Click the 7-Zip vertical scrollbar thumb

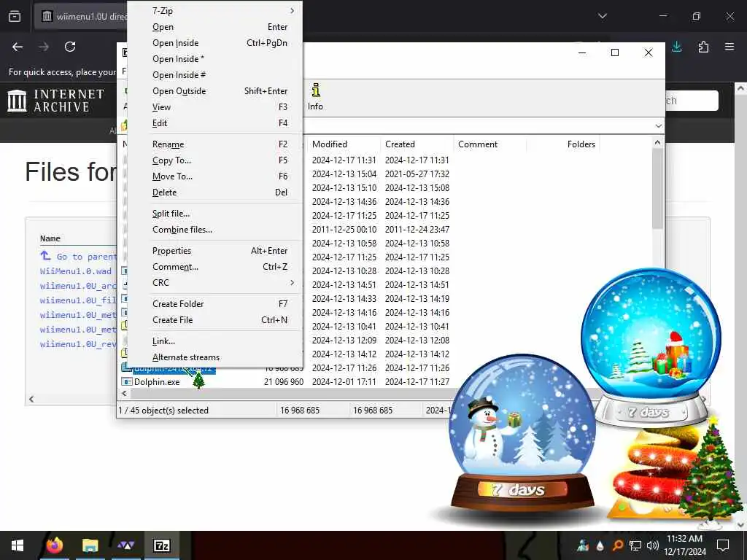point(657,189)
